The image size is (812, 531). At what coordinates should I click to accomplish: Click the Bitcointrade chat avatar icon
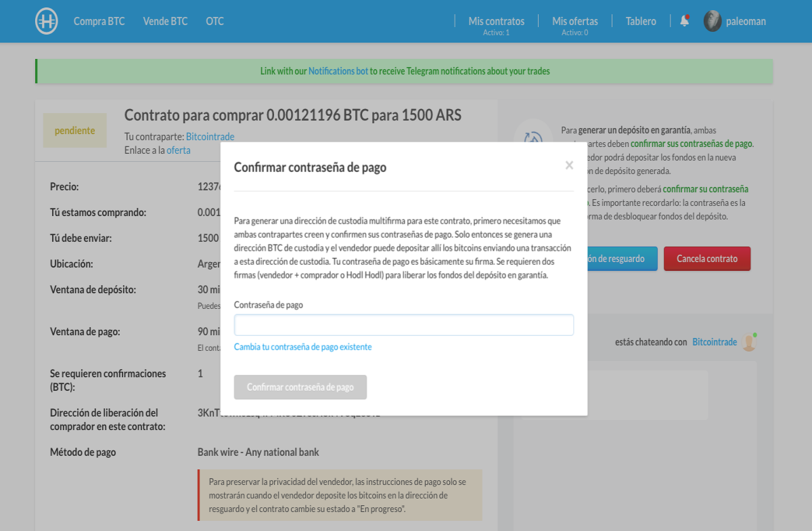point(749,342)
